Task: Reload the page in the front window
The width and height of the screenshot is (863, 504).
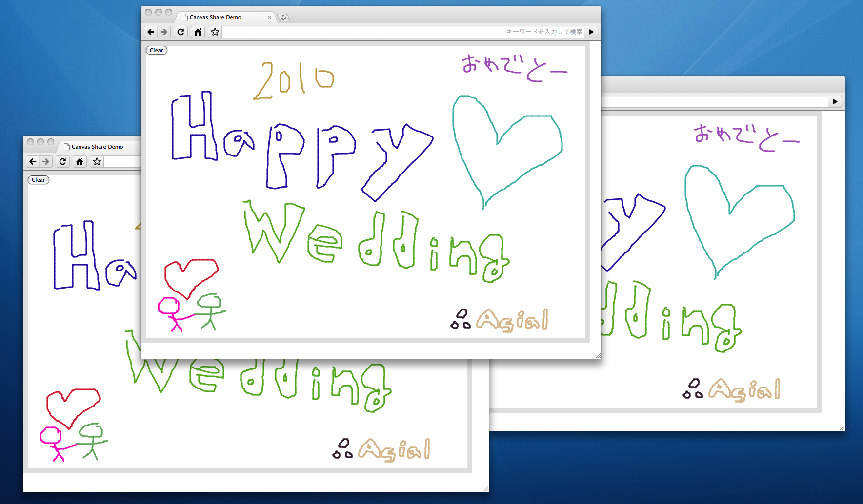Action: pos(181,32)
